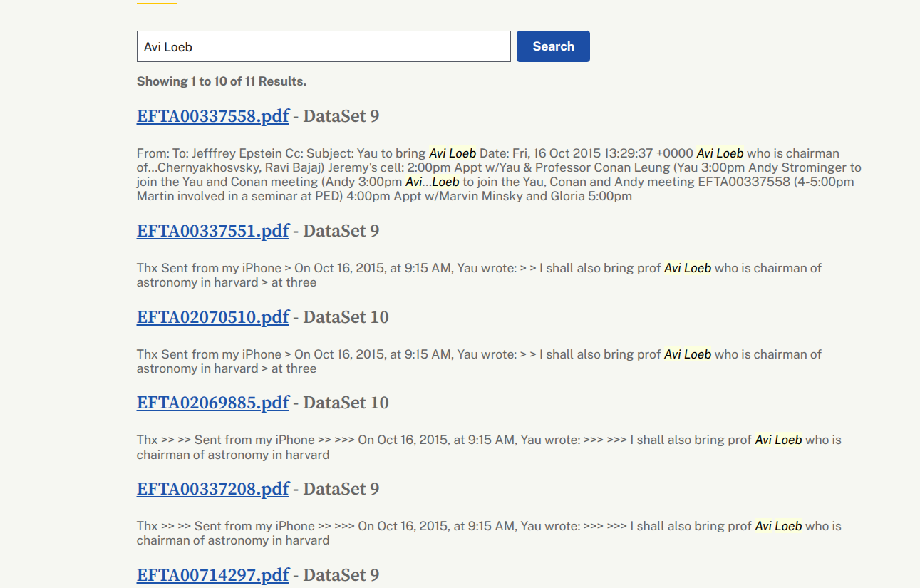Click 'DataSet 9' label beside EFTA00337208.pdf
The height and width of the screenshot is (588, 920).
point(341,489)
